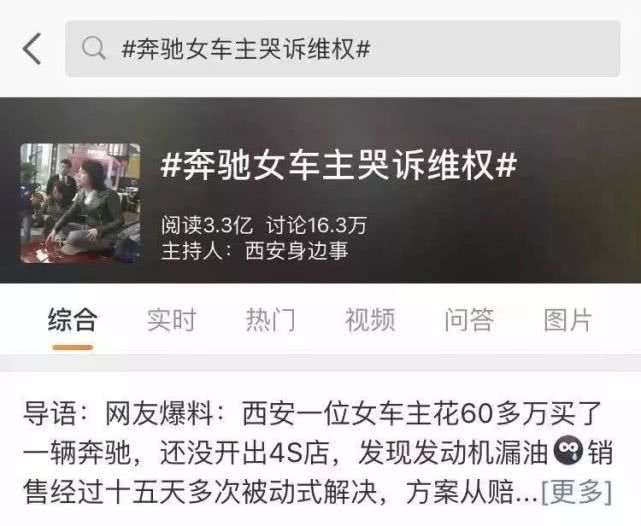Open the 热门 tab
The width and height of the screenshot is (641, 526).
(271, 320)
